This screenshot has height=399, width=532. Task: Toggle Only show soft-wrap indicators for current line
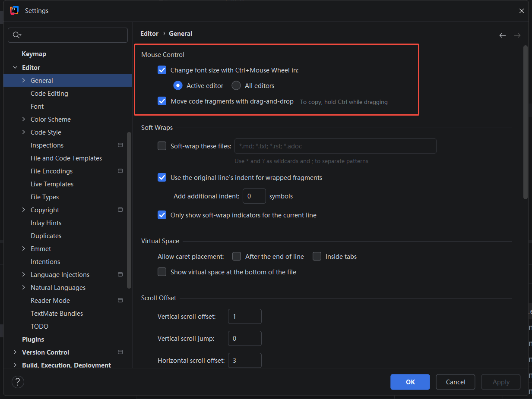click(x=162, y=215)
